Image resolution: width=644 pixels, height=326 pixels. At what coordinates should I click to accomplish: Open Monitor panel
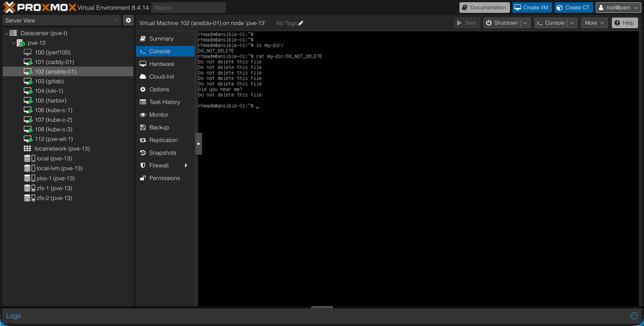point(165,115)
